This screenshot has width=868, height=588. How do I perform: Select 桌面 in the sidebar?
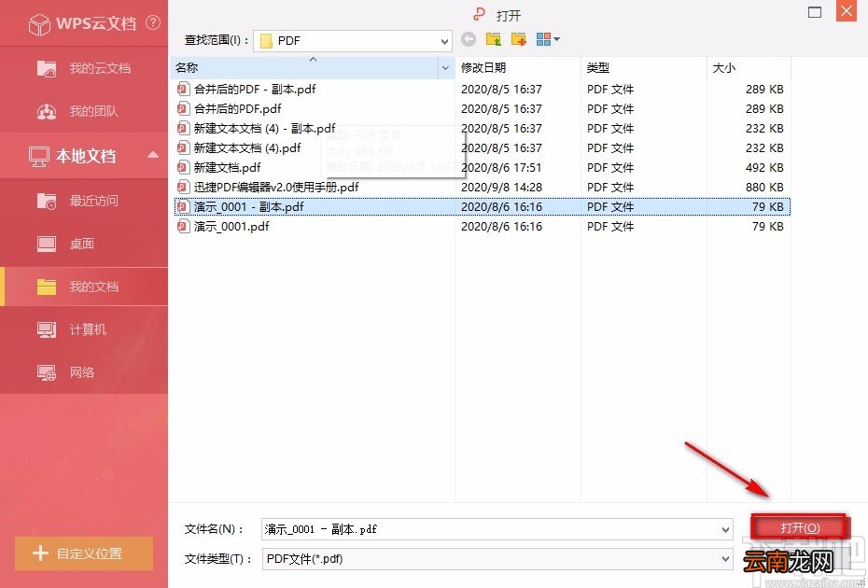pyautogui.click(x=84, y=244)
